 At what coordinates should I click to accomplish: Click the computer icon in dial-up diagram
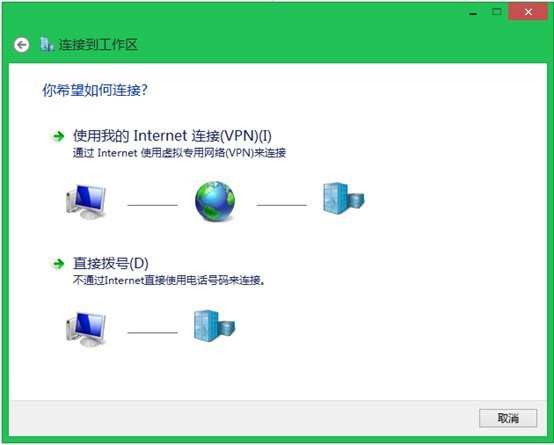(86, 329)
